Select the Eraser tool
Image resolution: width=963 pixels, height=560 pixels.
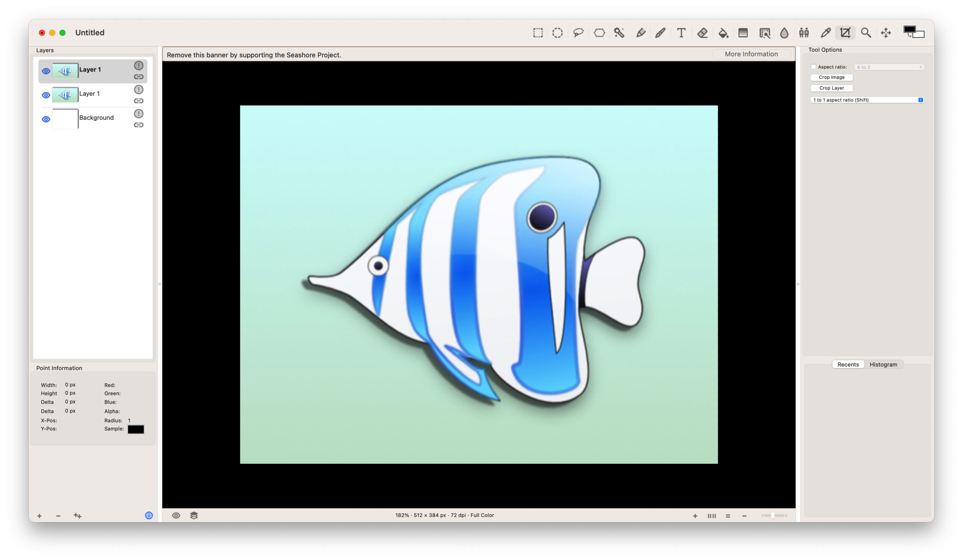pyautogui.click(x=702, y=33)
